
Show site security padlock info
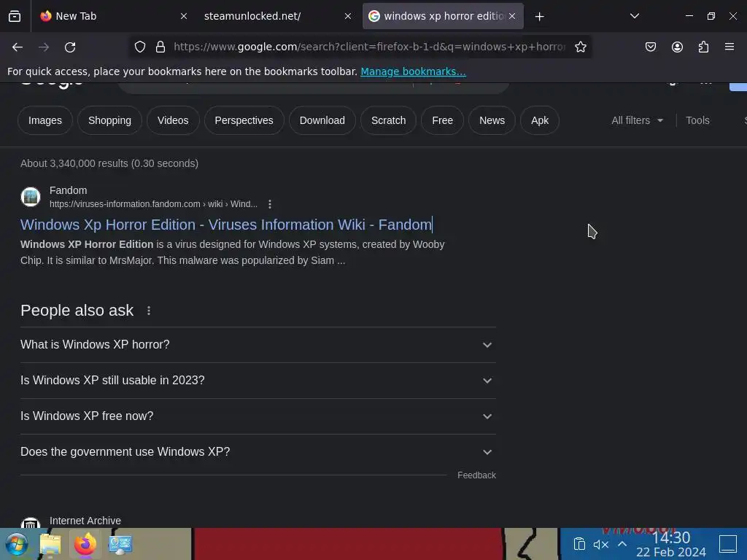pos(160,47)
